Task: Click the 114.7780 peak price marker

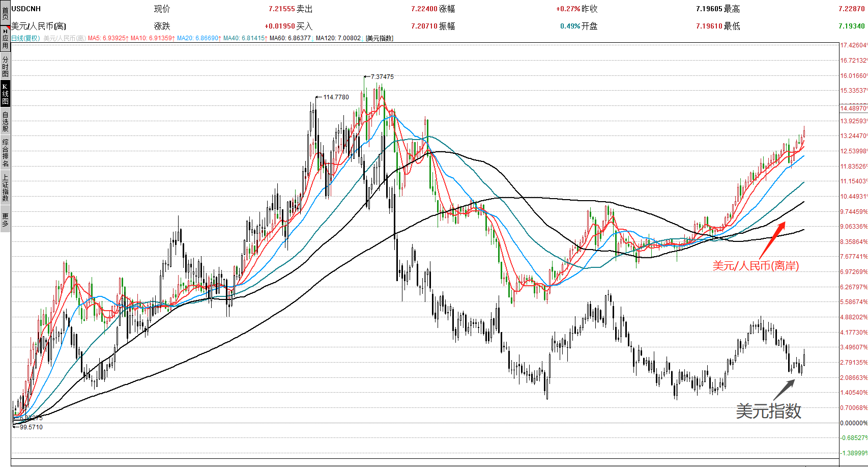Action: click(x=336, y=97)
